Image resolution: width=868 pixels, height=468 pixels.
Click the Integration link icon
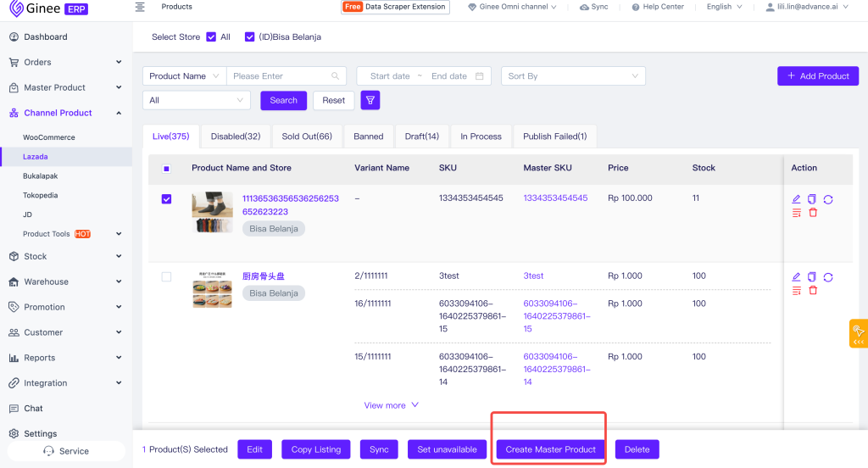14,383
